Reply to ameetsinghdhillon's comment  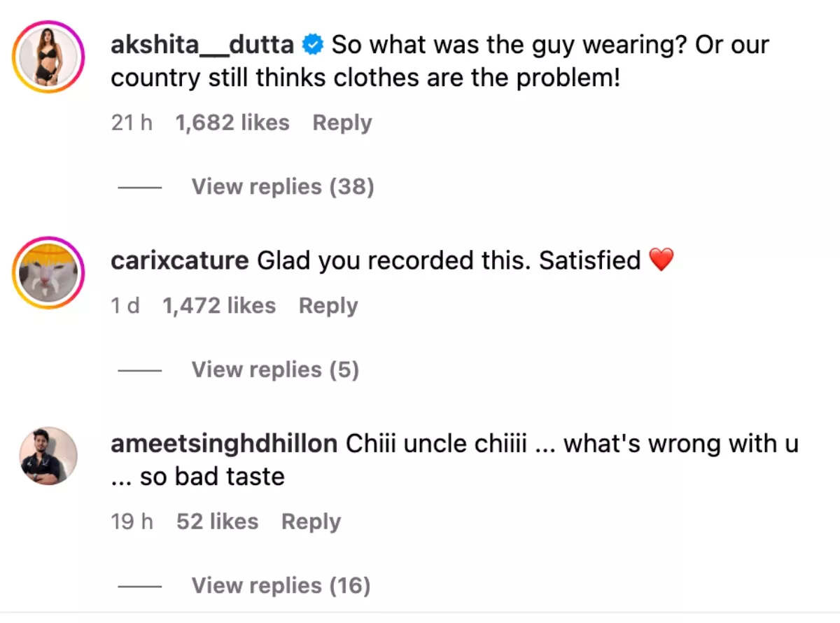tap(311, 521)
